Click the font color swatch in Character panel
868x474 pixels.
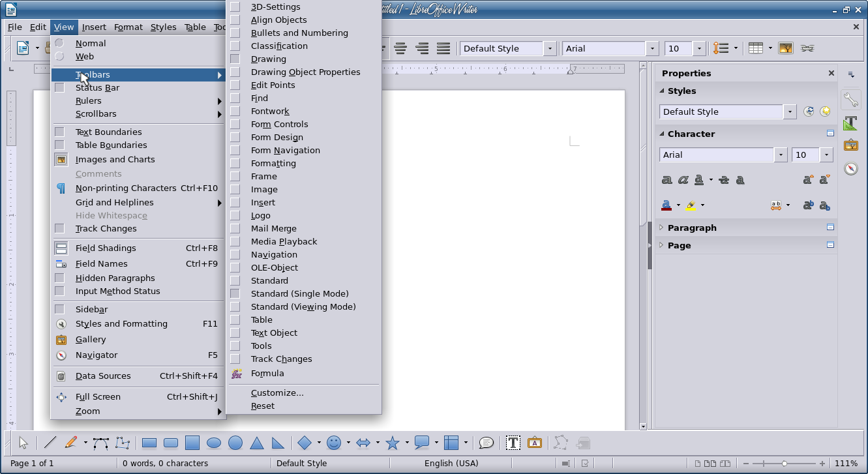coord(666,205)
